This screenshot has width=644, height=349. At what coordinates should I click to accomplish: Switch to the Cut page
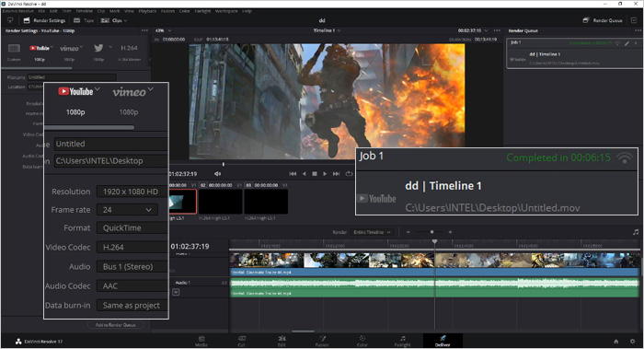click(x=241, y=341)
